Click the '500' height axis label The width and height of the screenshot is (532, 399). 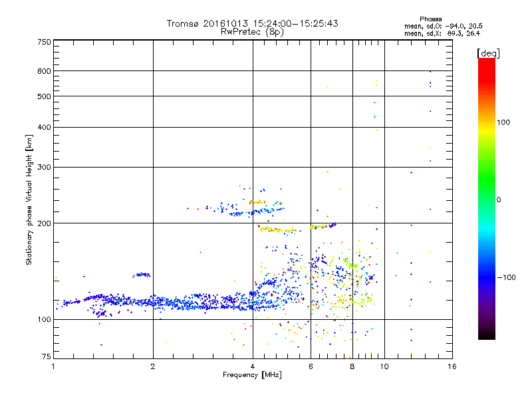(44, 96)
